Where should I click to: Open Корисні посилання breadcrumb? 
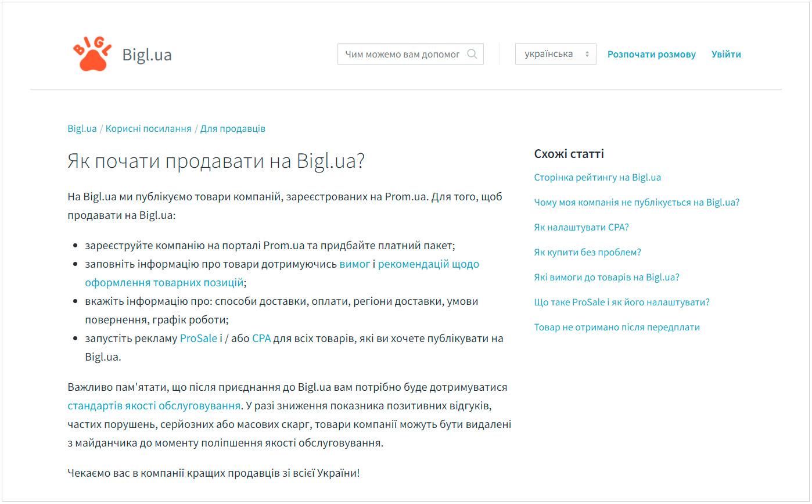(x=148, y=128)
